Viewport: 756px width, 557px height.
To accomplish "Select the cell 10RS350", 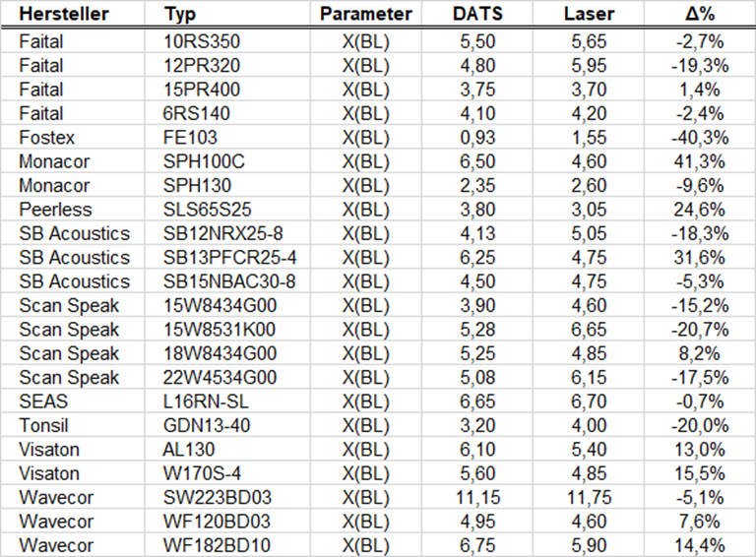I will [x=202, y=41].
